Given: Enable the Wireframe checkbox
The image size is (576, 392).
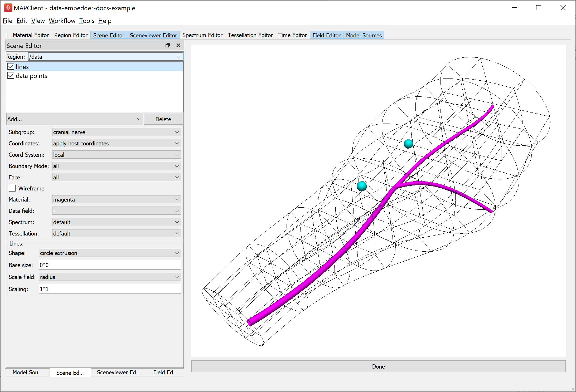Looking at the screenshot, I should click(12, 188).
